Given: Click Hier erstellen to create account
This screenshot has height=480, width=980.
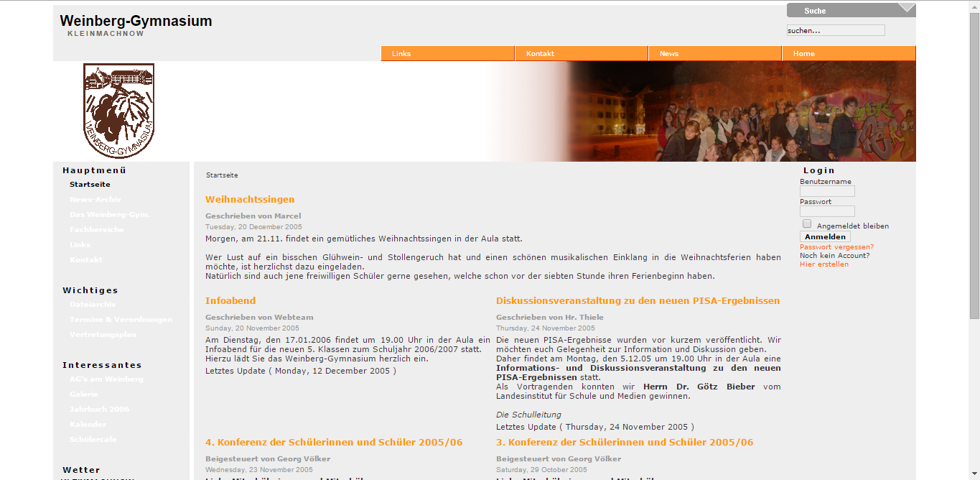Looking at the screenshot, I should coord(823,264).
